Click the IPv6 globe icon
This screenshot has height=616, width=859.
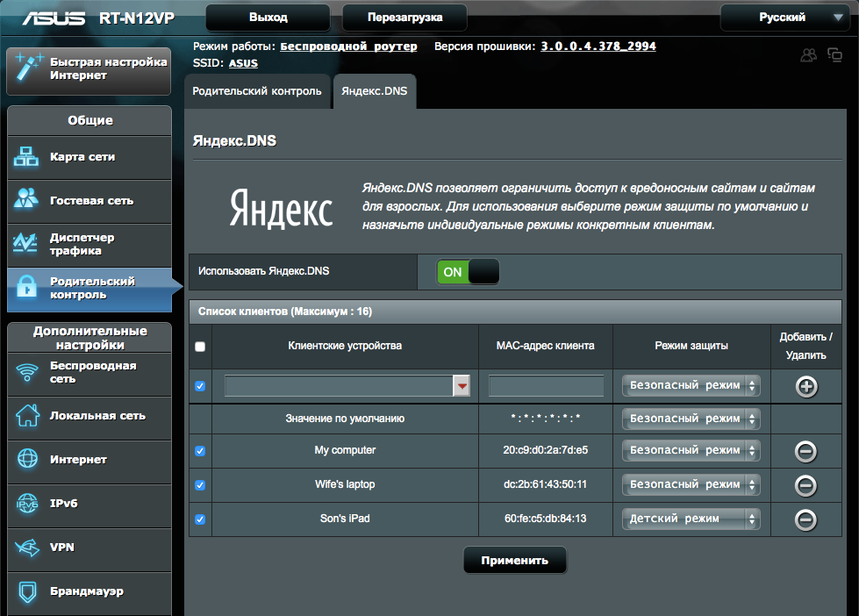coord(27,503)
